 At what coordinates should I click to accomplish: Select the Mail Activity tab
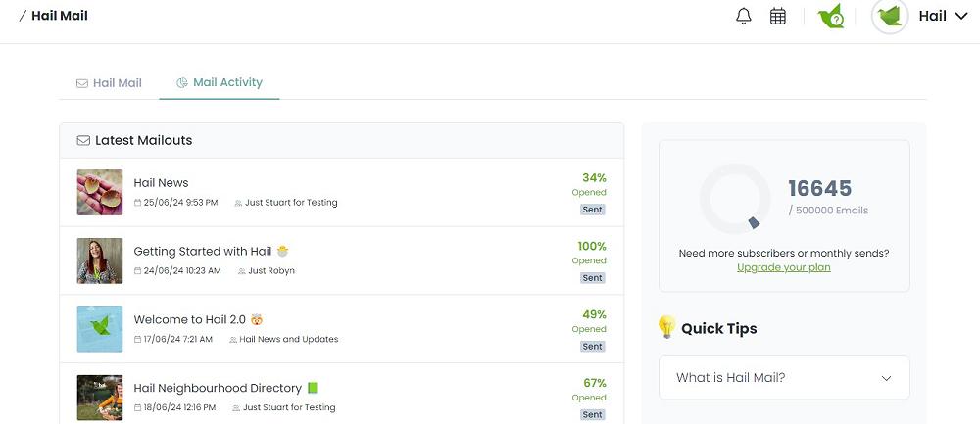coord(227,82)
